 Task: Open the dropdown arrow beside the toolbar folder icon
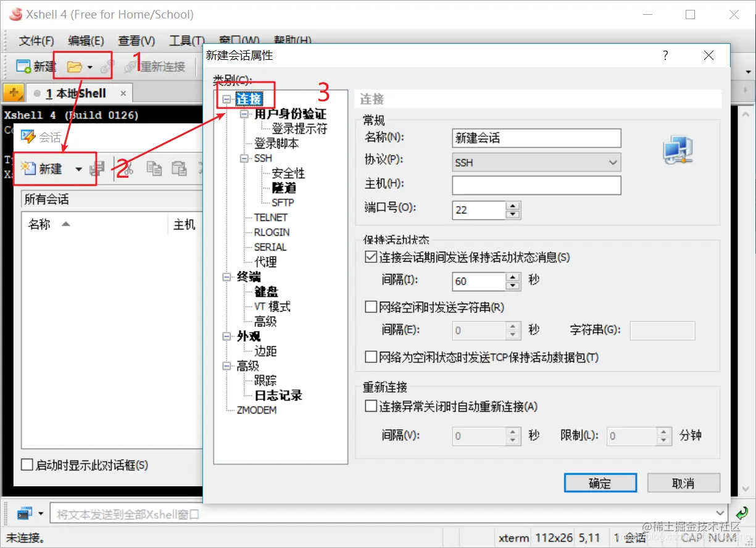(x=90, y=67)
